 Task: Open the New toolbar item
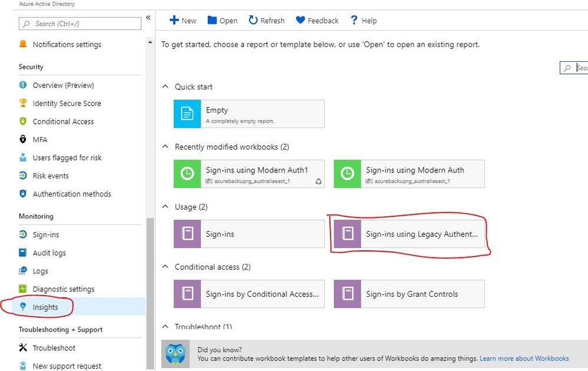pyautogui.click(x=183, y=20)
